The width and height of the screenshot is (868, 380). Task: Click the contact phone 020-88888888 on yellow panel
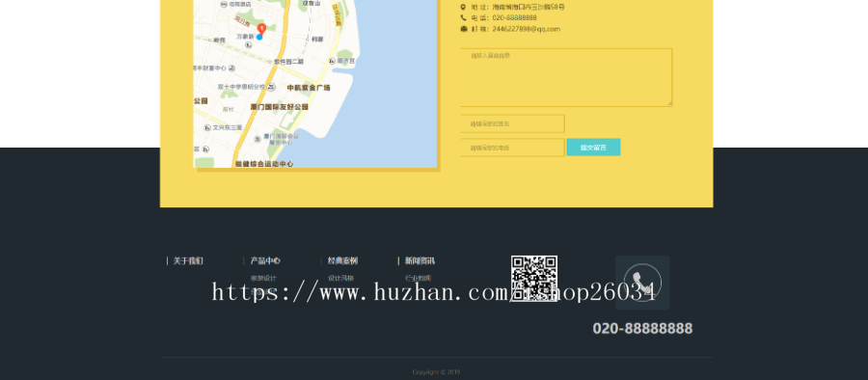point(514,17)
